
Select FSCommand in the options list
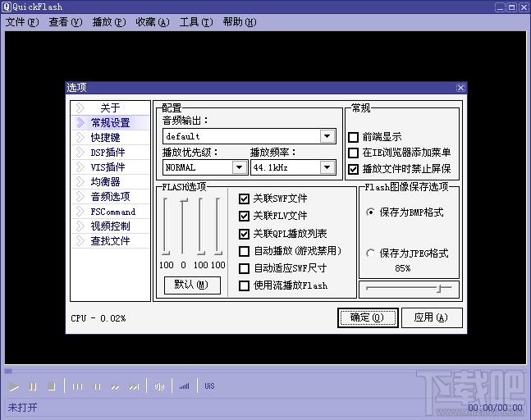pyautogui.click(x=111, y=212)
